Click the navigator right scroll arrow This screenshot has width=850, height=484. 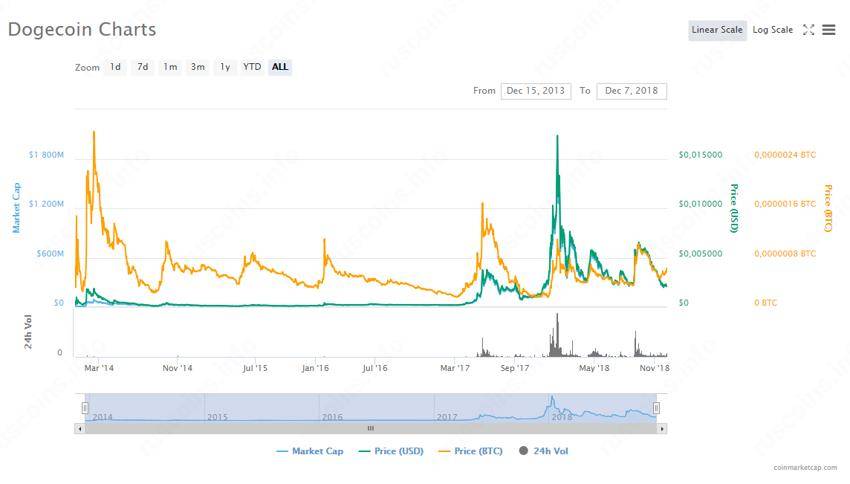(662, 428)
